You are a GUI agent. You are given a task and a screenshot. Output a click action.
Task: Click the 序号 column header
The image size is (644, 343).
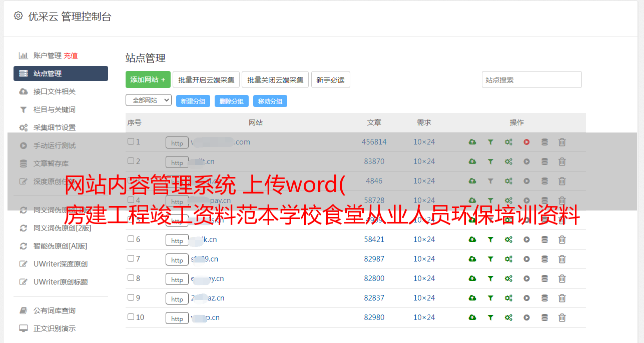135,122
